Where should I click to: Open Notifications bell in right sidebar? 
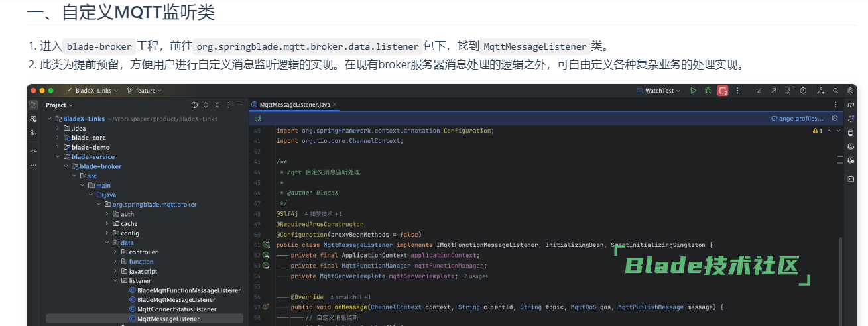(851, 119)
